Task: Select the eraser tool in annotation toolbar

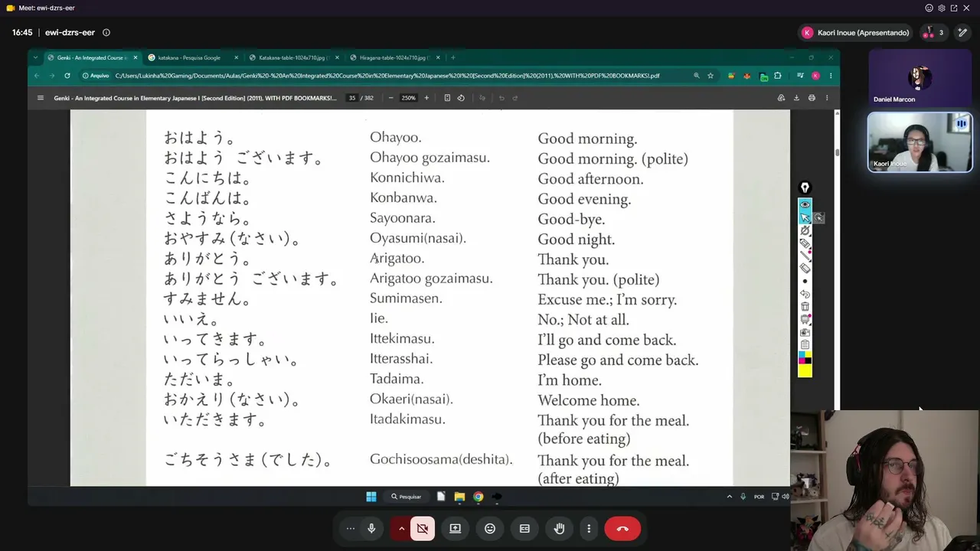Action: click(805, 269)
